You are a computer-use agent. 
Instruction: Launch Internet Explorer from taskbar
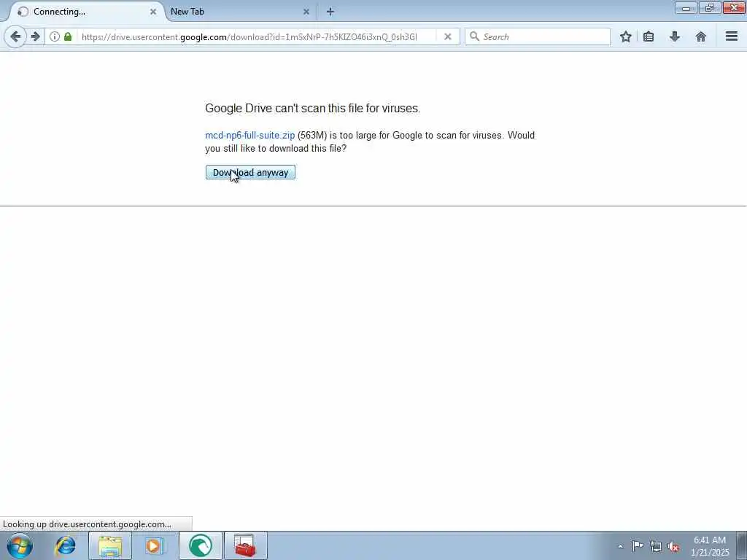coord(65,545)
